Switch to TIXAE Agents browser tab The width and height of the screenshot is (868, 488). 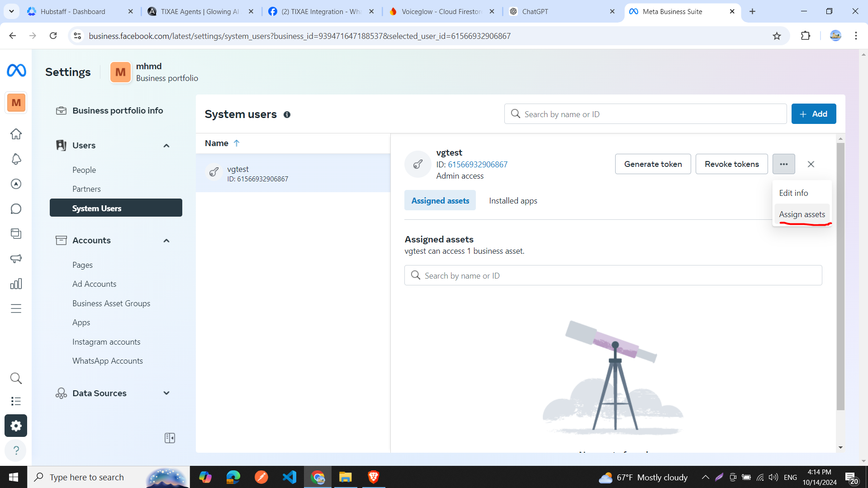201,11
